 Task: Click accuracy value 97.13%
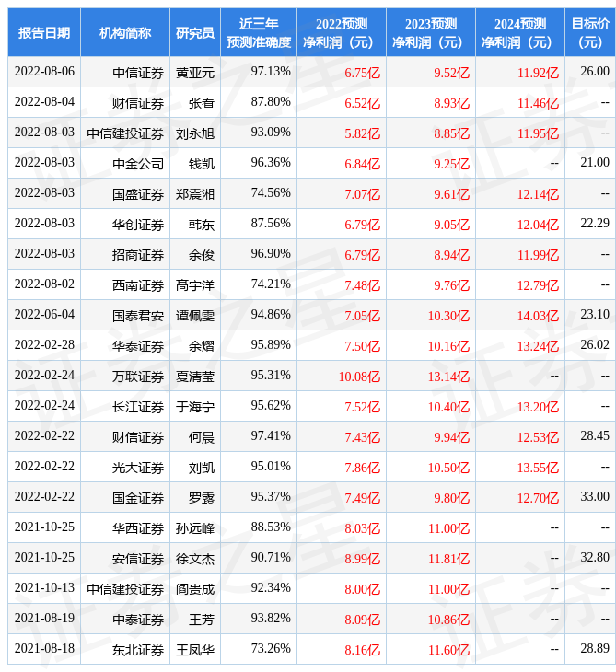click(x=271, y=71)
